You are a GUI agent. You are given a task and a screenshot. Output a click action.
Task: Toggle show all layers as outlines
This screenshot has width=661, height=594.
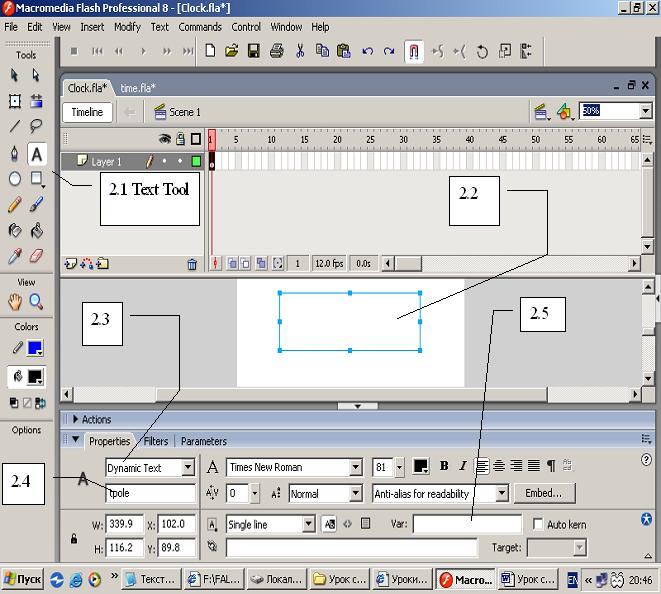coord(196,139)
